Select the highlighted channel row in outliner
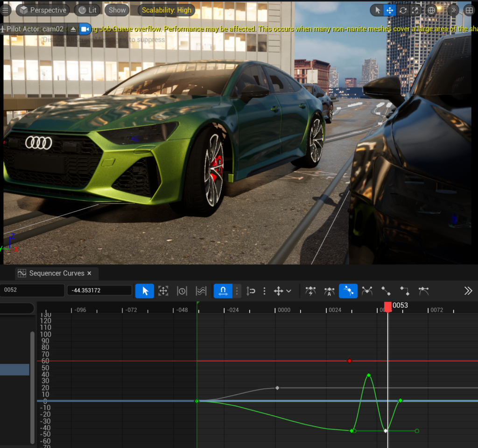This screenshot has height=448, width=478. click(14, 370)
